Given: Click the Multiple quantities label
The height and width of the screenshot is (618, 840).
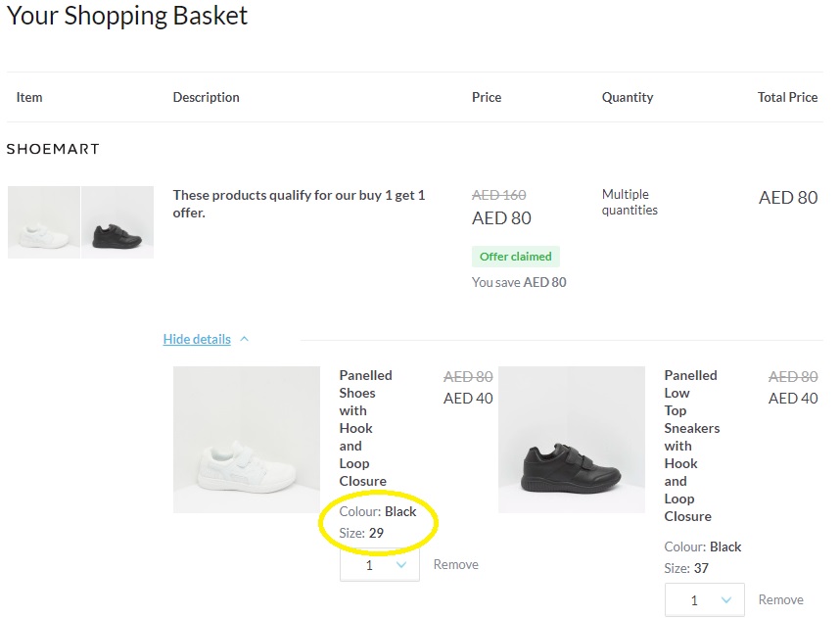Looking at the screenshot, I should point(630,202).
